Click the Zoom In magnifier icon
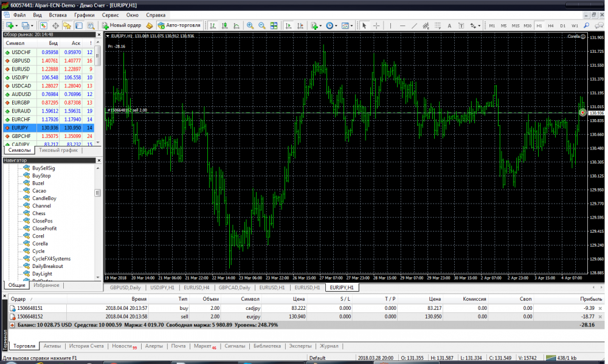Screen dimensions: 608x364 point(250,26)
